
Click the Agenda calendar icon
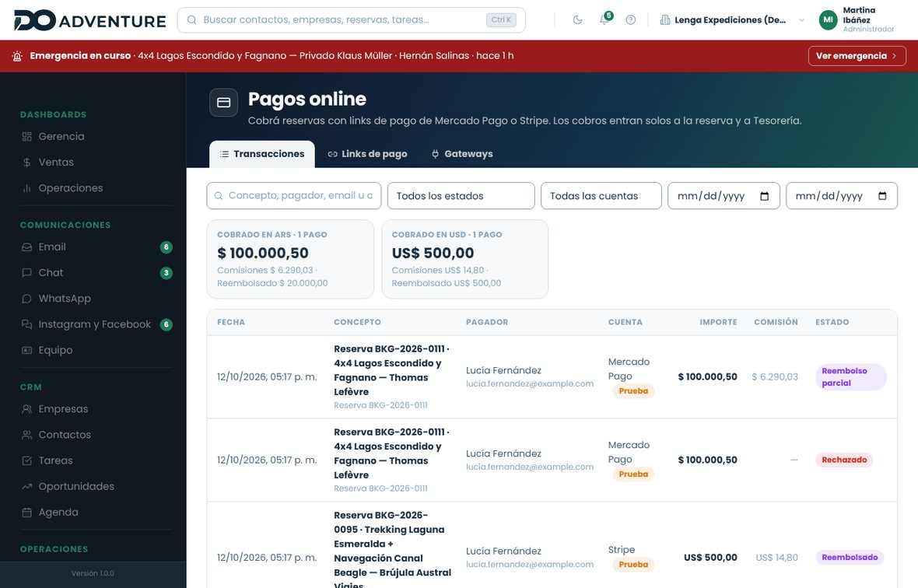27,512
